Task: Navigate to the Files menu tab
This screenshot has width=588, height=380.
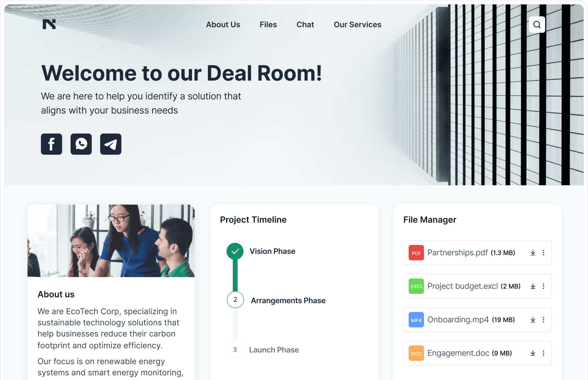Action: coord(268,24)
